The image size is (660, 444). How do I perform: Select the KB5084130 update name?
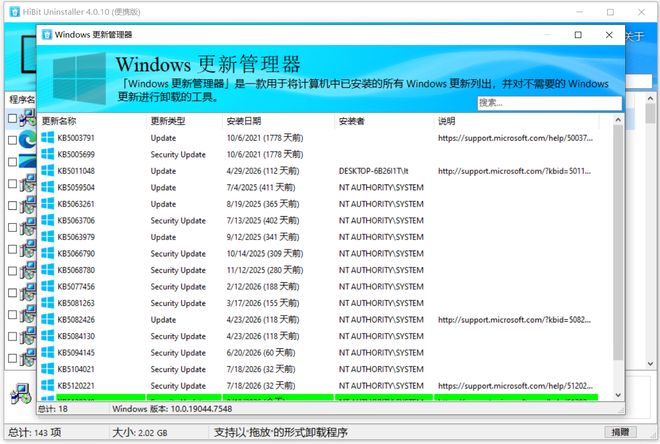(76, 336)
